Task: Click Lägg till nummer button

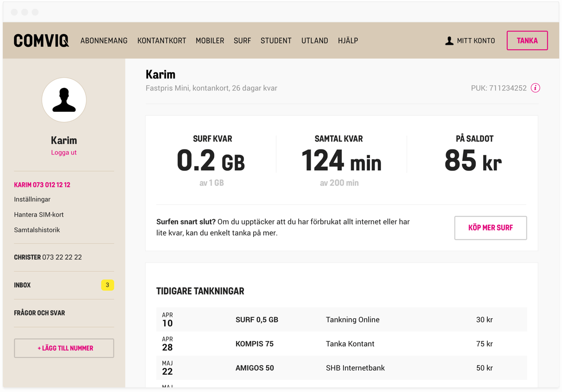Action: coord(64,348)
